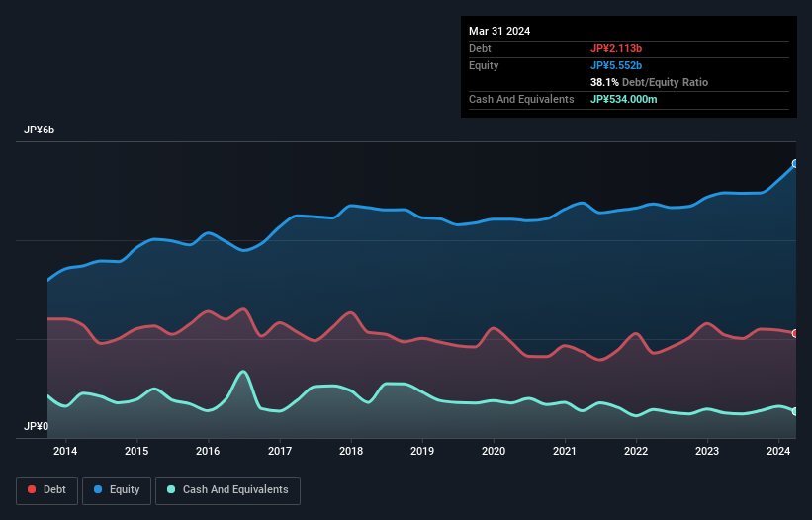Viewport: 812px width, 520px height.
Task: Select the Cash endpoint marker on chart
Action: coord(795,412)
